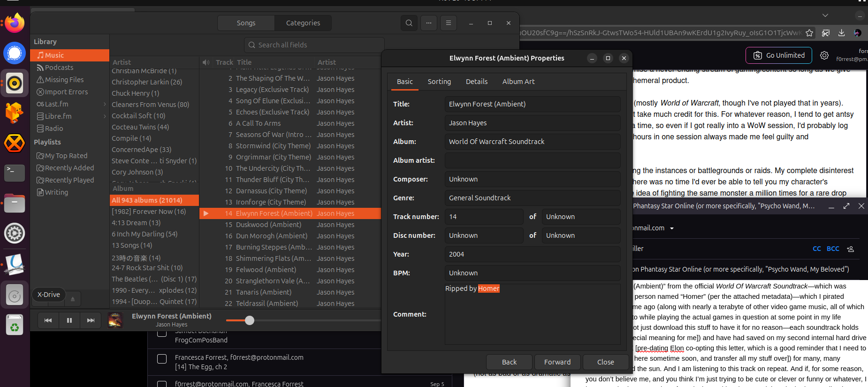Click the Artist field showing Jason Hayes
868x387 pixels.
point(533,123)
